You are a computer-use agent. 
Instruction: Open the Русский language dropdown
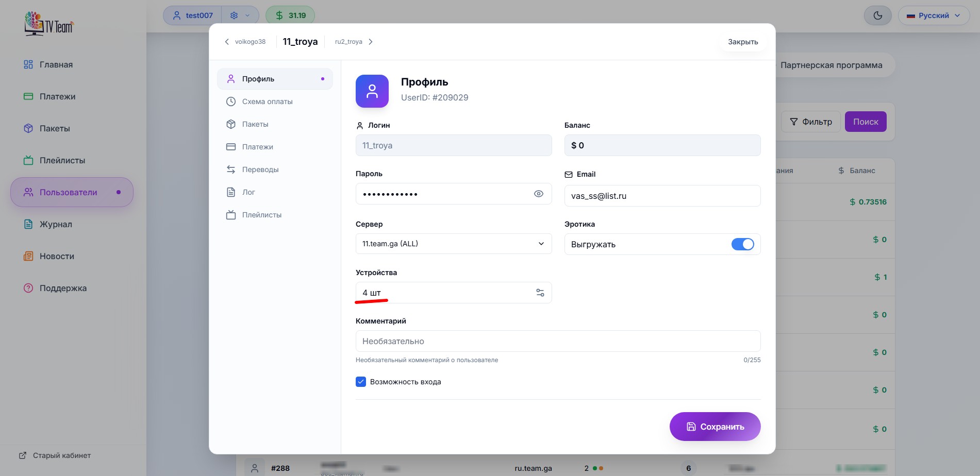934,15
